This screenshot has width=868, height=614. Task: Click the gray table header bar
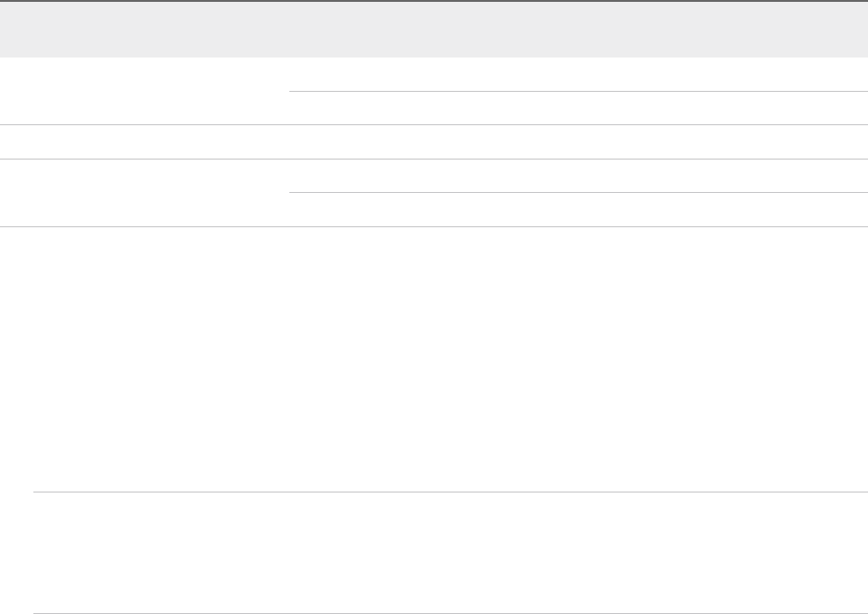tap(434, 30)
